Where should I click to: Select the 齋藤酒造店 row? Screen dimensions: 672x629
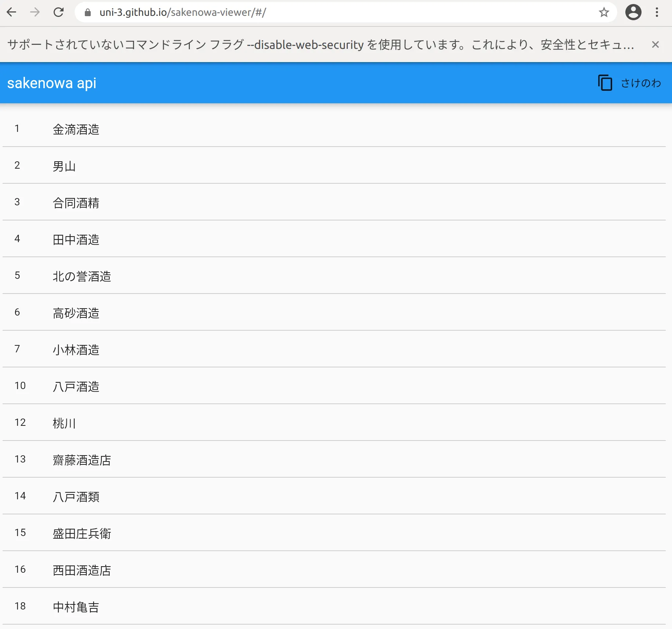(334, 459)
